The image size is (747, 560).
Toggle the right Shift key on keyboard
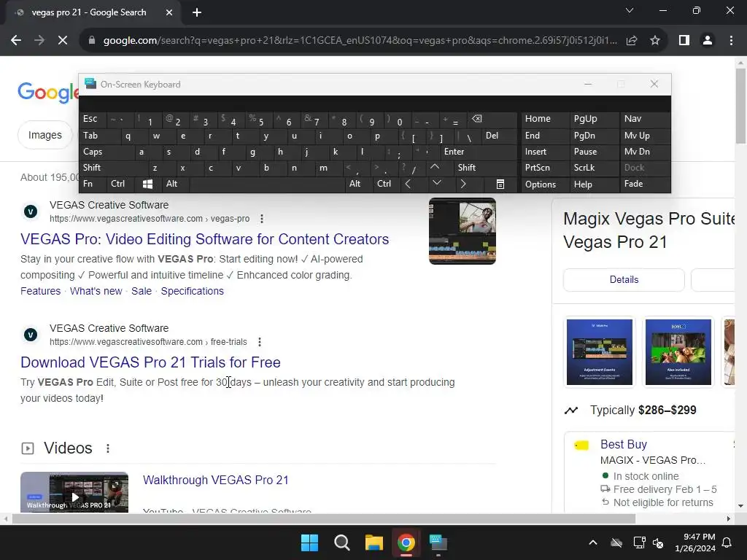pyautogui.click(x=485, y=168)
